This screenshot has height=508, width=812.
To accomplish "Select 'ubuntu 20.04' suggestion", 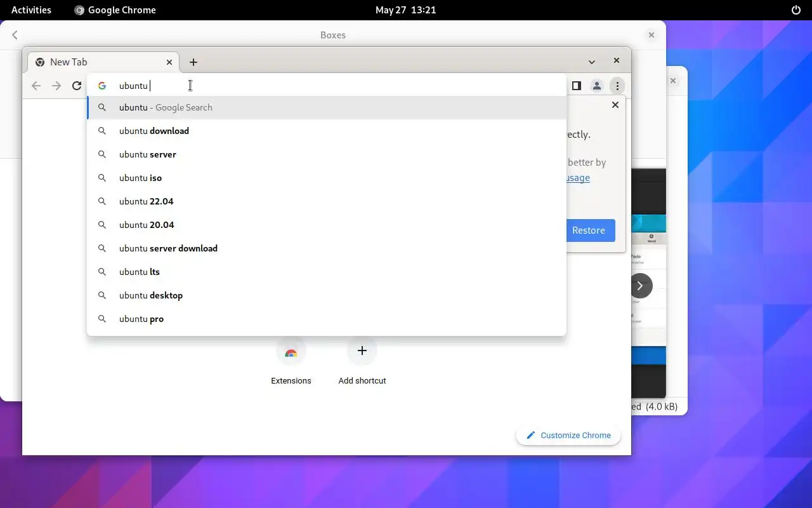I will coord(326,225).
